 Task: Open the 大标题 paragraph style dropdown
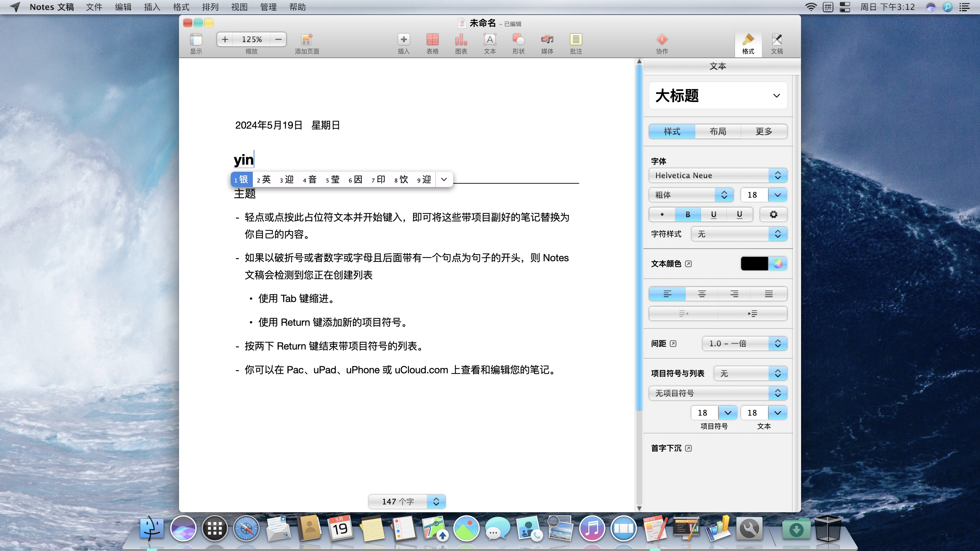718,96
